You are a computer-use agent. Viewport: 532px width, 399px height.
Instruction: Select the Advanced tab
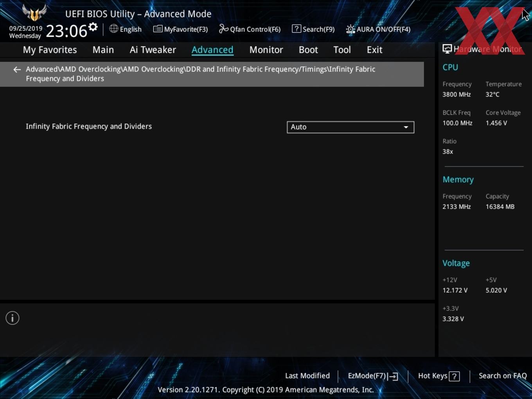coord(212,50)
